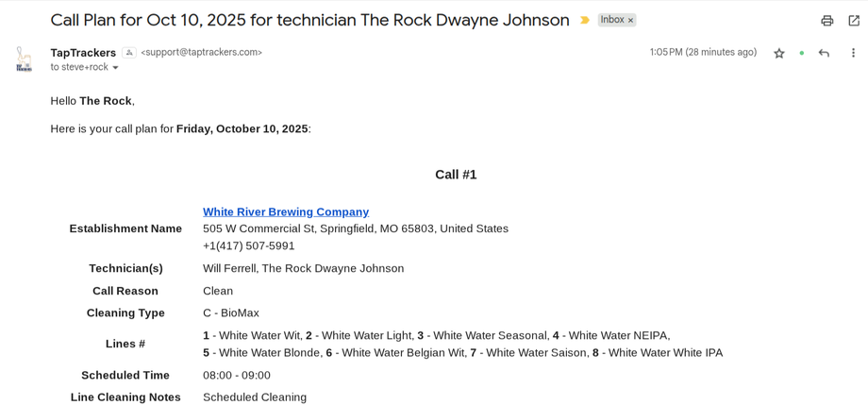Remove the Inbox label with its x
The width and height of the screenshot is (868, 405).
coord(630,20)
